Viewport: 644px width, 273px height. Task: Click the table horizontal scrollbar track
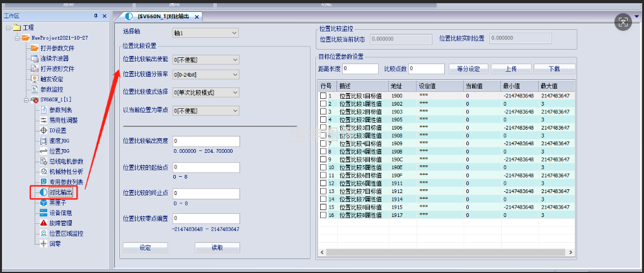coord(446,251)
